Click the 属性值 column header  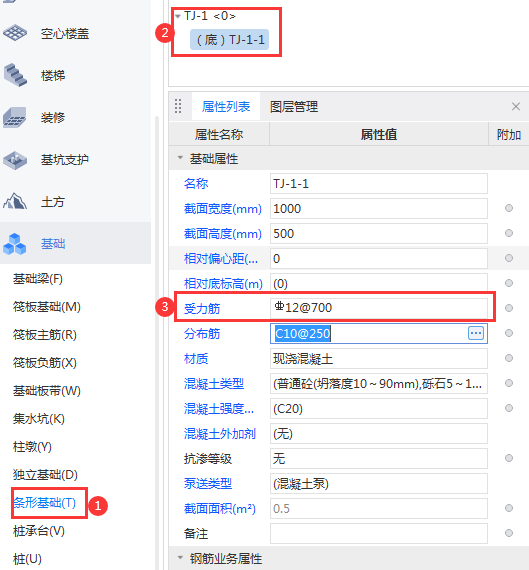[378, 135]
